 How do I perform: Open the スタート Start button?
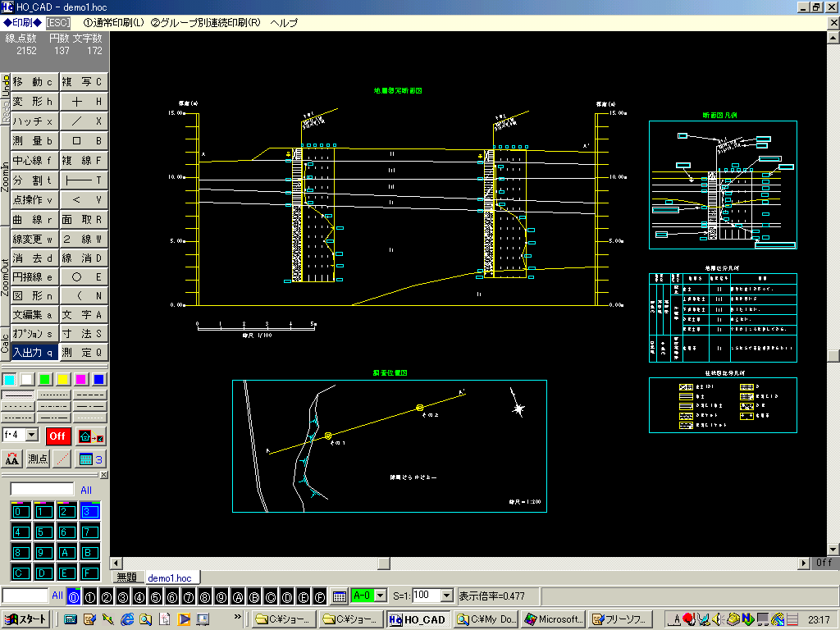pos(26,619)
